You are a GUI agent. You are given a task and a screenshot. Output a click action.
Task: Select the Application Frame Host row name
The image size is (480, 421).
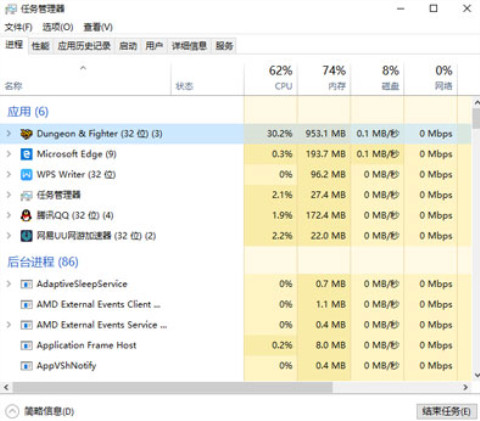click(x=86, y=345)
